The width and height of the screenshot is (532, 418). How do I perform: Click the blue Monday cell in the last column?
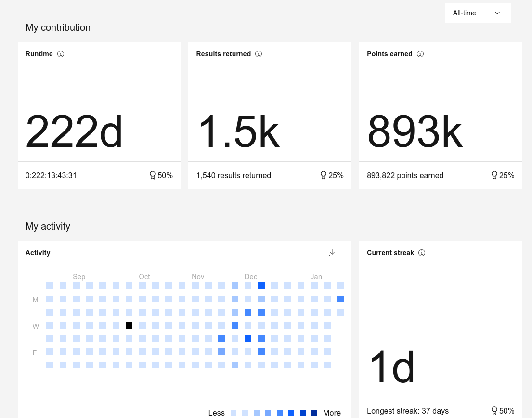coord(340,299)
